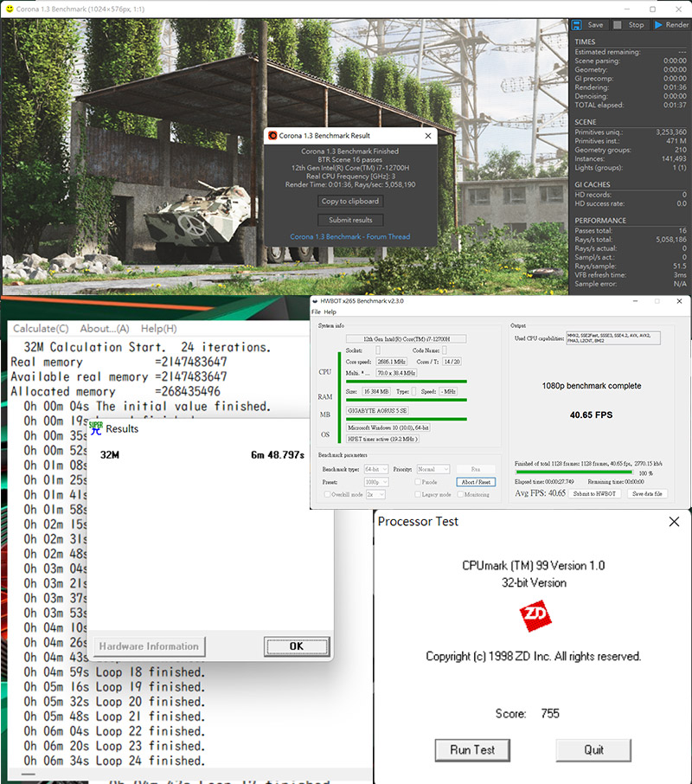Screen dimensions: 692x784
Task: Open the Calculate(C) menu in Super PI
Action: point(41,329)
